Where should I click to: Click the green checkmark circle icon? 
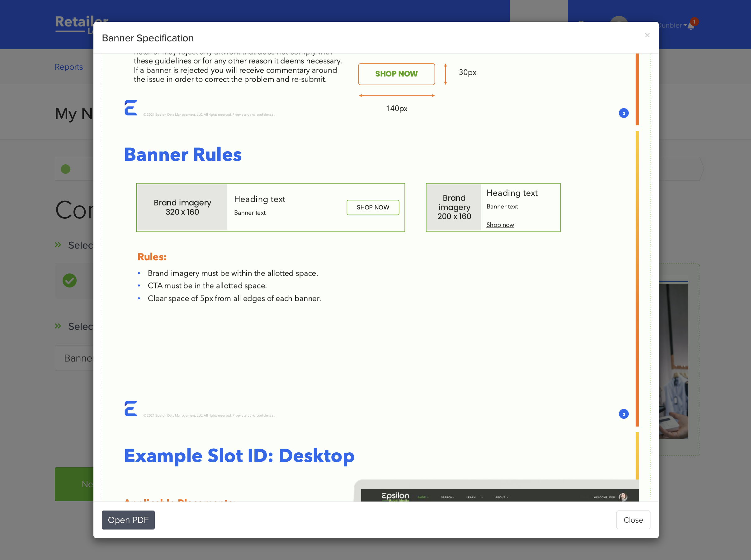(x=69, y=281)
